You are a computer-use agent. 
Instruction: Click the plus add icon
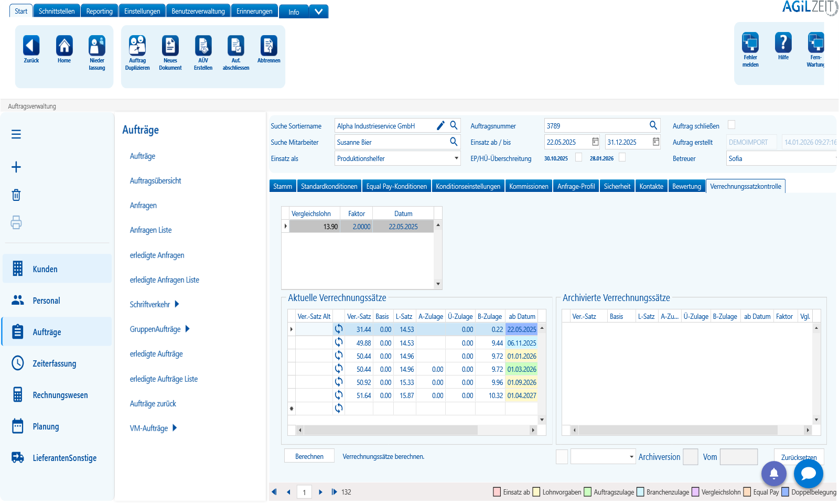tap(16, 167)
